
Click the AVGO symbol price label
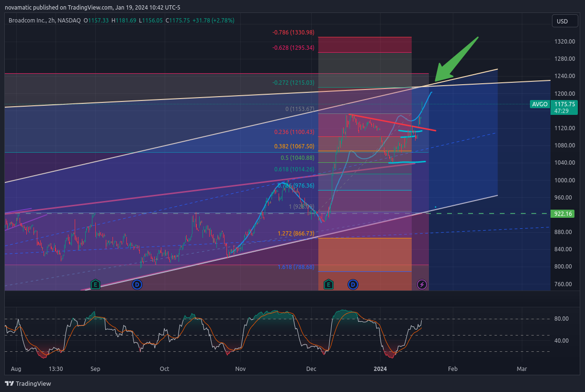point(540,104)
